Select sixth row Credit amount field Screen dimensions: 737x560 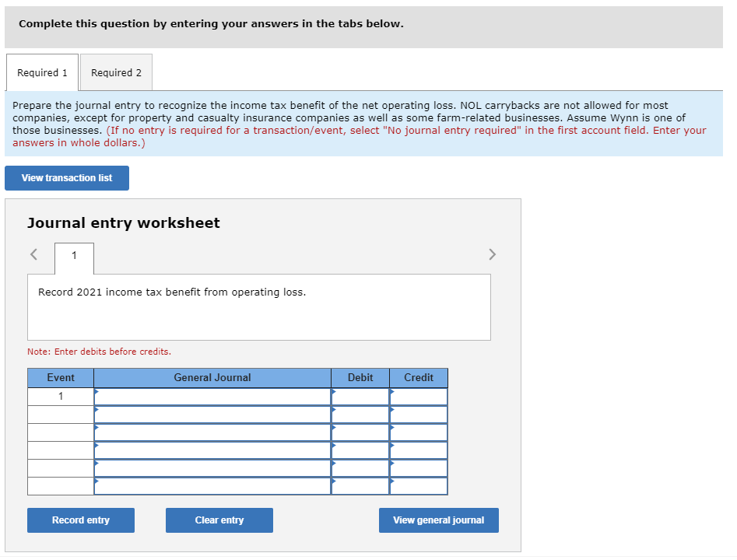pyautogui.click(x=419, y=486)
